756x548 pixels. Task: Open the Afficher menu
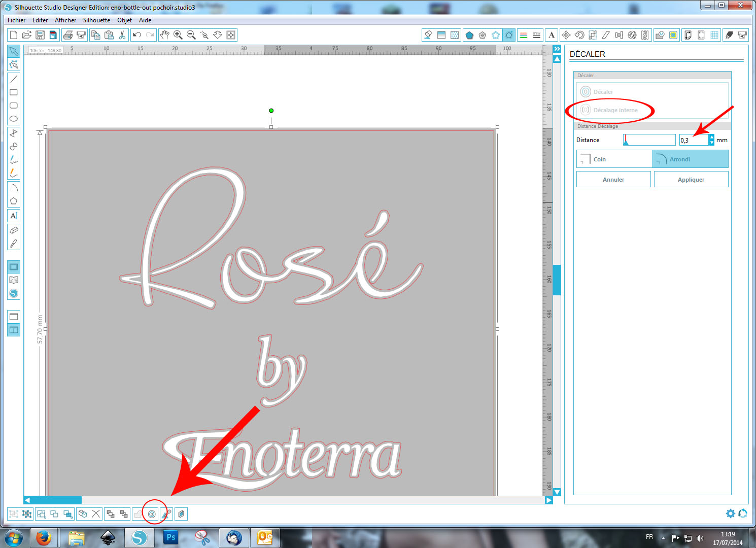click(x=65, y=20)
